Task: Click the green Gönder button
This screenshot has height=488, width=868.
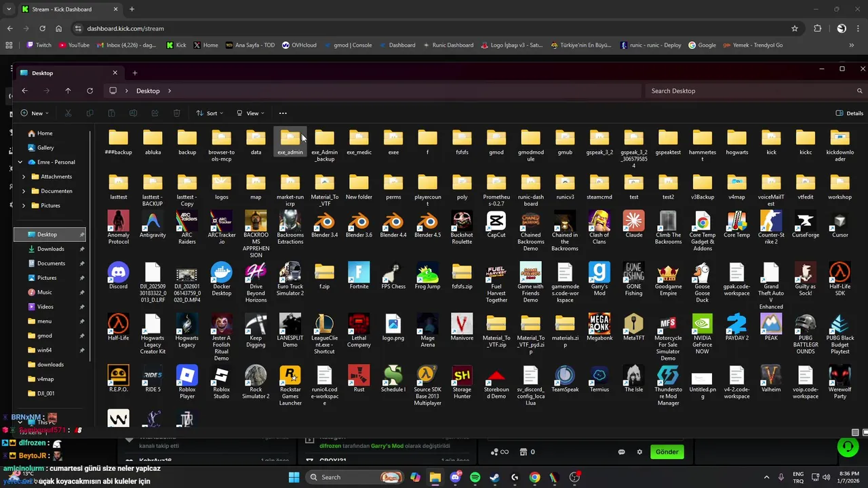Action: 667,452
